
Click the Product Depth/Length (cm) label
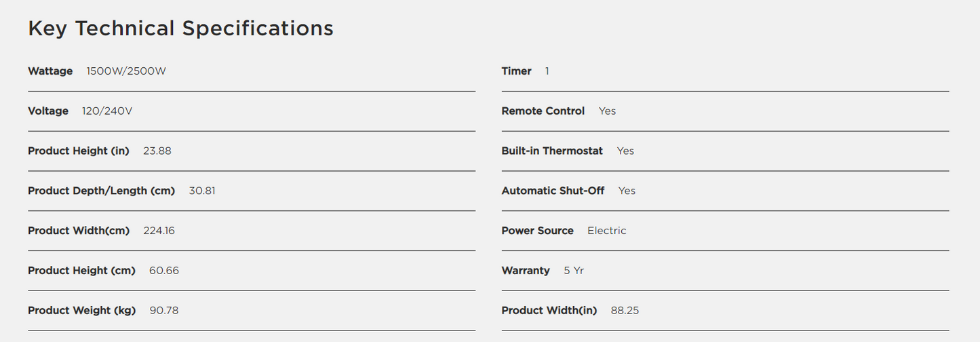click(x=101, y=191)
